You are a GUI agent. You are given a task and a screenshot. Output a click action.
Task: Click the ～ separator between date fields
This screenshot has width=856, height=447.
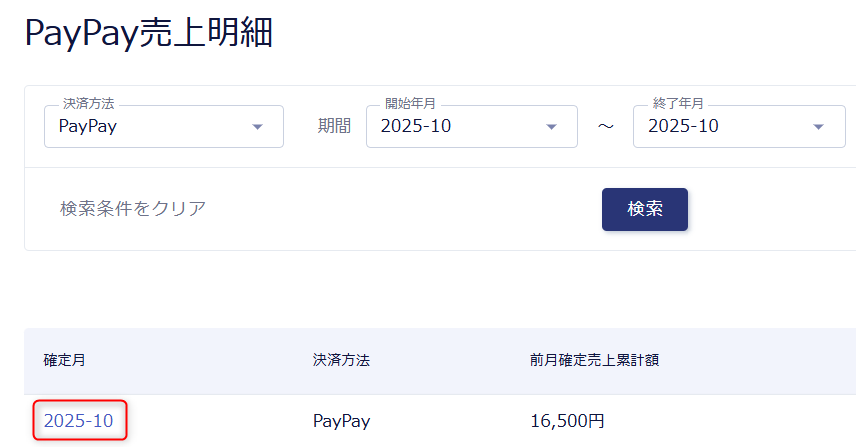605,127
